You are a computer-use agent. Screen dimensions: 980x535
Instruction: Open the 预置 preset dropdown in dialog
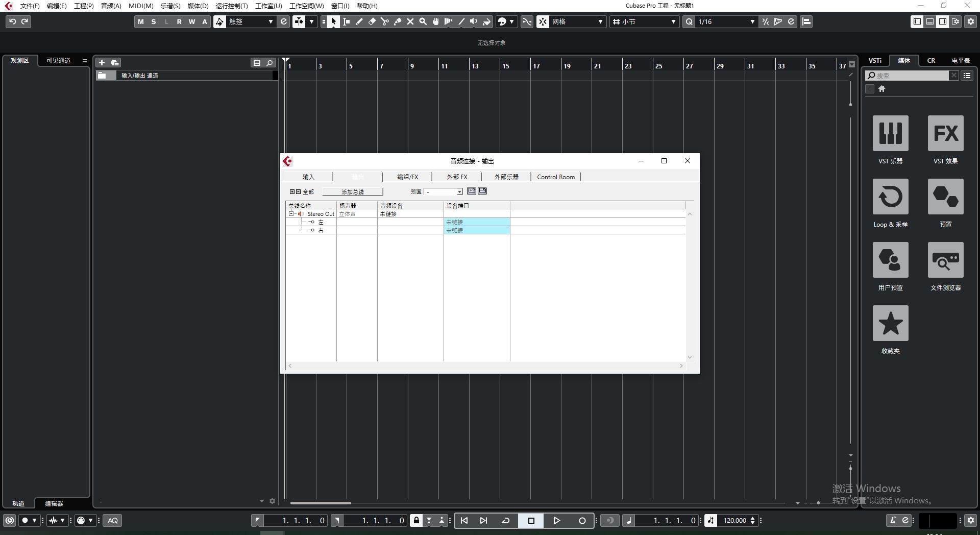(459, 191)
